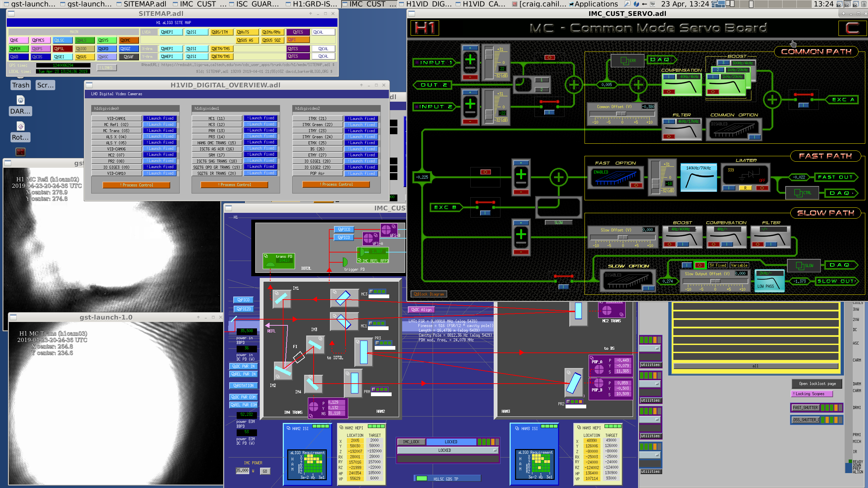
Task: Adjust the Slow Output Offset (V) slider
Action: point(715,281)
